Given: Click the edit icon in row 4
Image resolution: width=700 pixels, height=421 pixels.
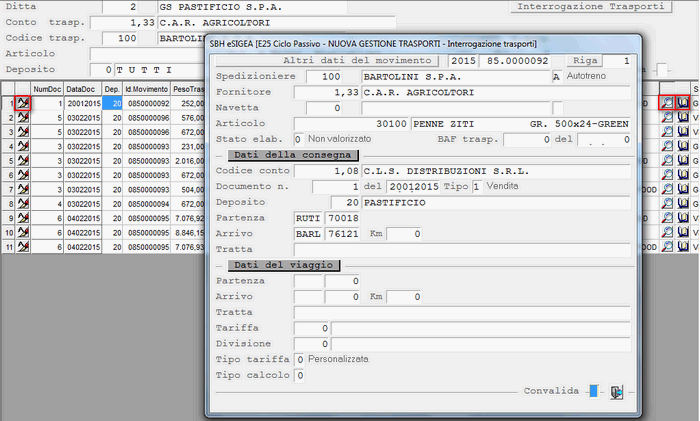Looking at the screenshot, I should click(x=23, y=146).
